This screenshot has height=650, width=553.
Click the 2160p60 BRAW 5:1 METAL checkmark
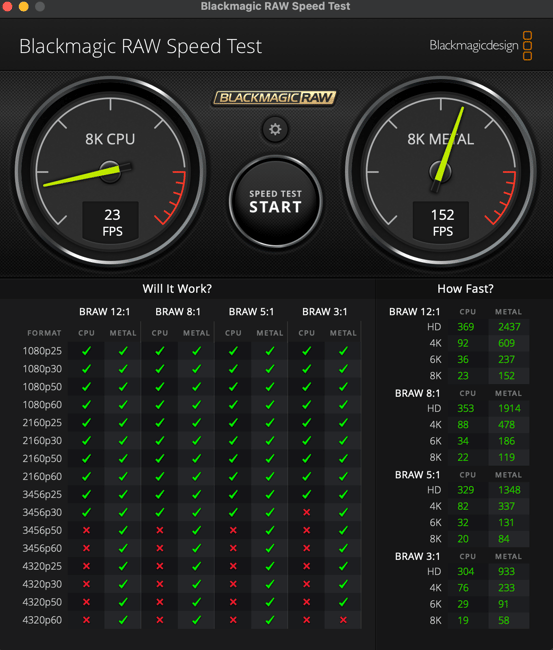[270, 477]
